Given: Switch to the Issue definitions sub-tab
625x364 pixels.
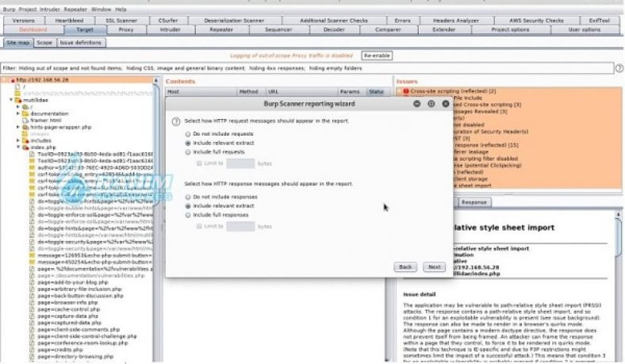Looking at the screenshot, I should point(81,43).
